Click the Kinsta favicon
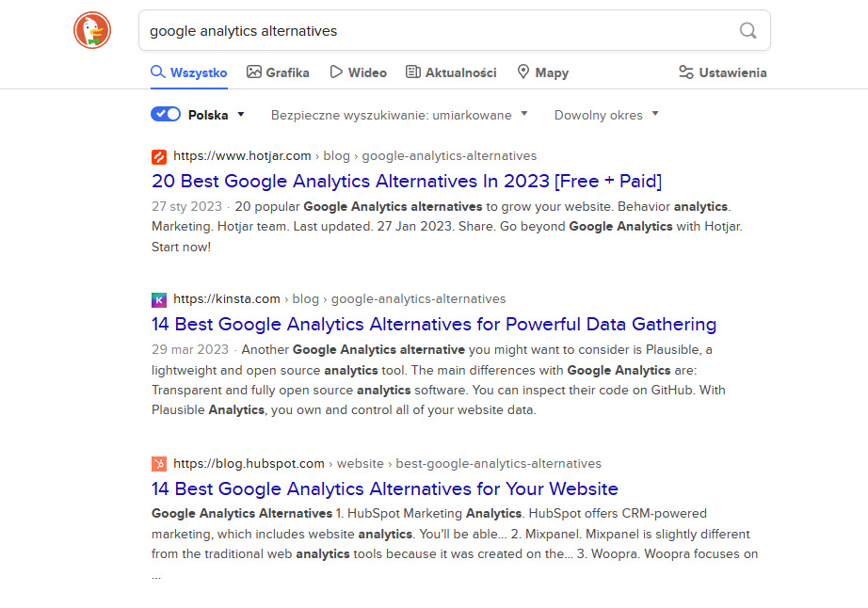 [x=159, y=299]
